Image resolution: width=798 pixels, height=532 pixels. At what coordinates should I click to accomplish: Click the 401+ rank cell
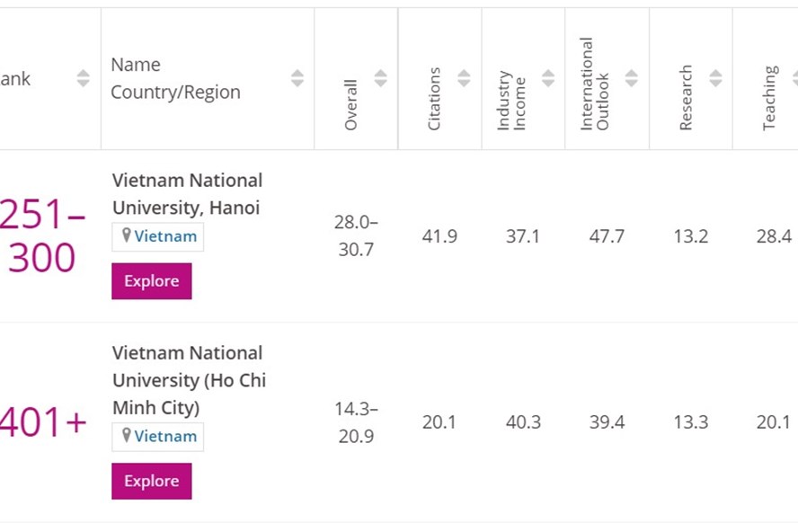[43, 422]
